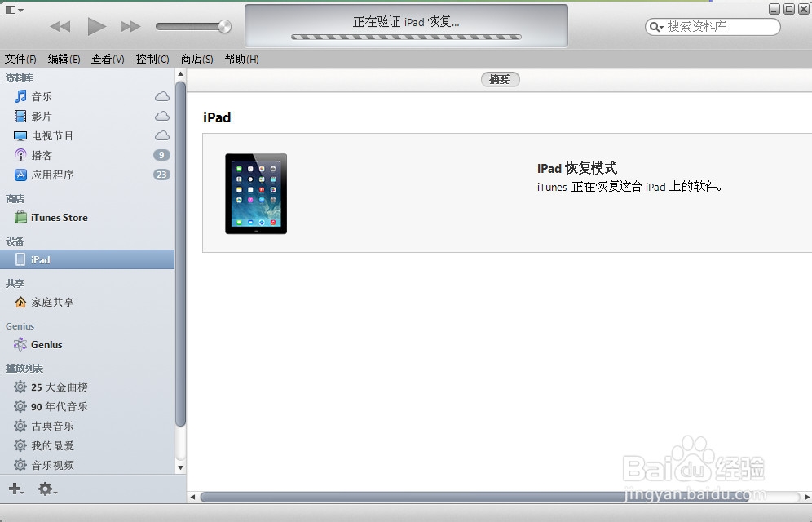812x522 pixels.
Task: Click the 23 badge next to 应用程序
Action: (161, 175)
